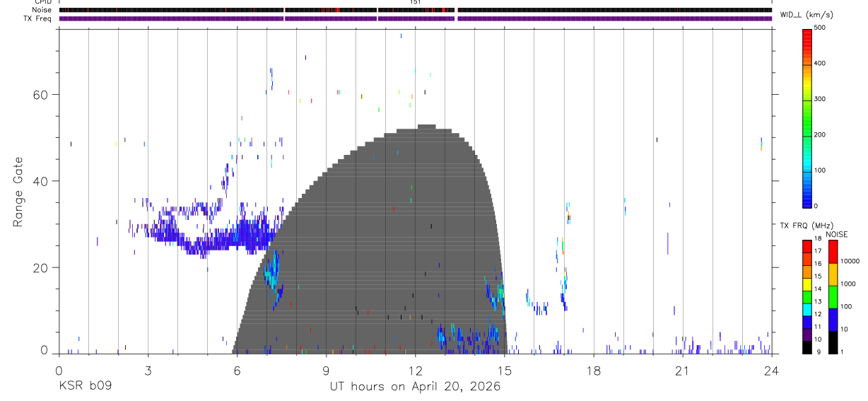Click the x-axis tick label 18
Image resolution: width=868 pixels, height=401 pixels.
[593, 371]
